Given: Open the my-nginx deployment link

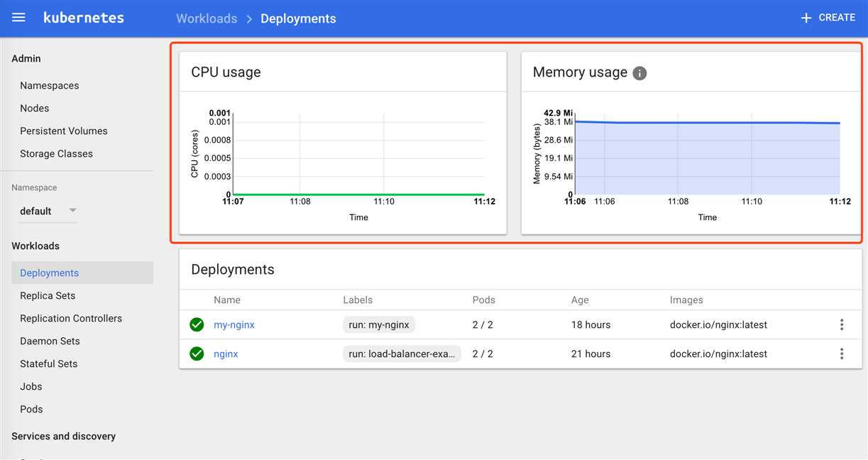Looking at the screenshot, I should [x=234, y=324].
